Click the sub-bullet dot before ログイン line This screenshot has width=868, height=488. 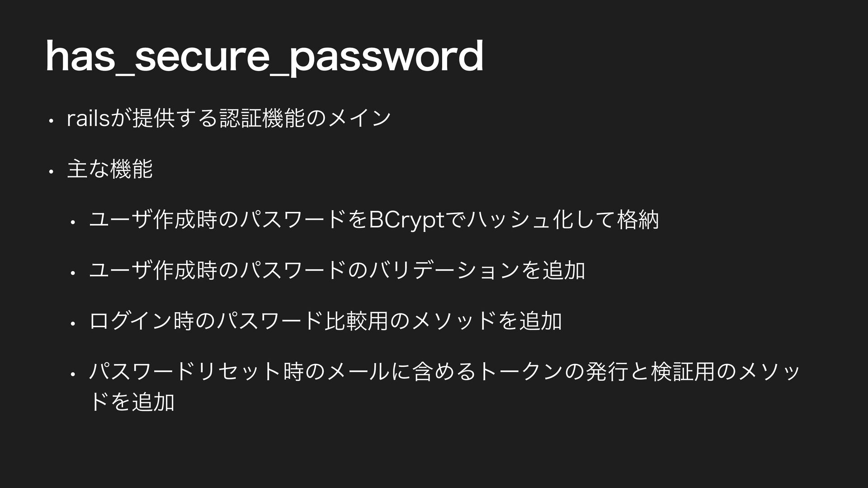pos(72,323)
